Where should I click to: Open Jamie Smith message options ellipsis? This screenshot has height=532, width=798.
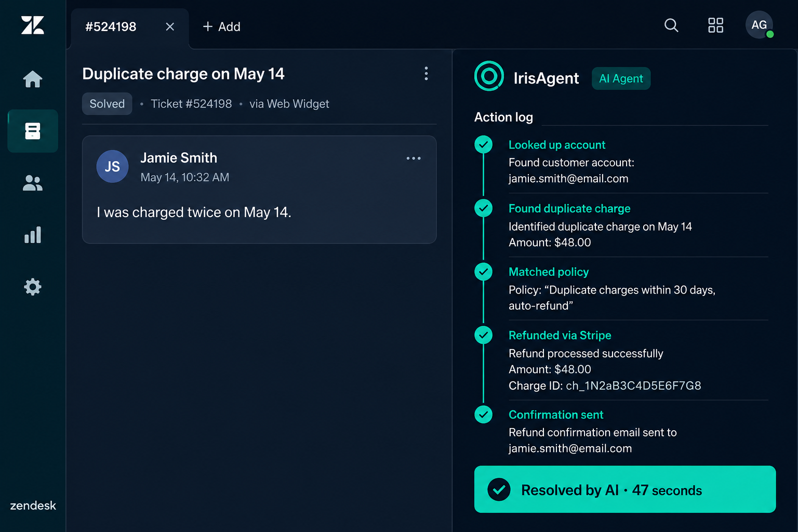(x=414, y=158)
